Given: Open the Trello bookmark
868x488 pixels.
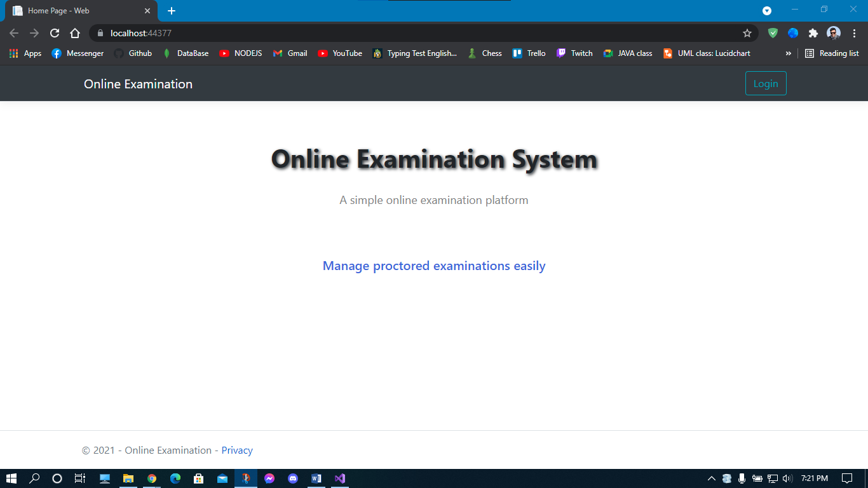Looking at the screenshot, I should tap(529, 53).
